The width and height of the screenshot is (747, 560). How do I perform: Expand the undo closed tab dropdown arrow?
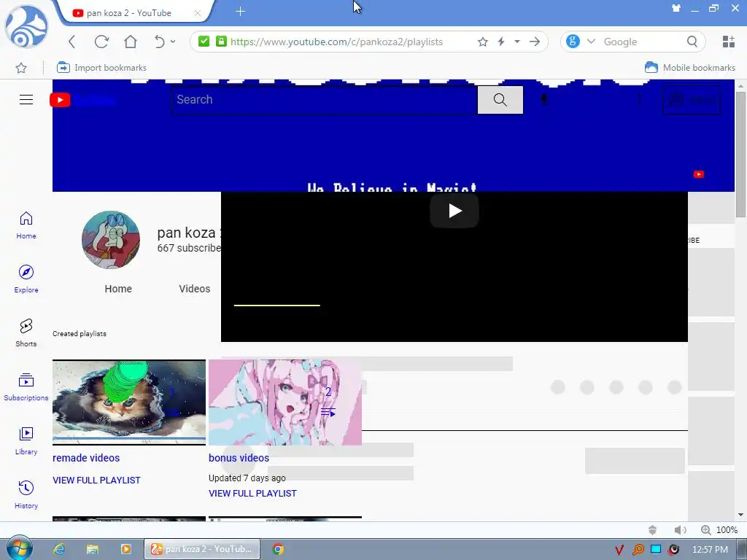(173, 42)
